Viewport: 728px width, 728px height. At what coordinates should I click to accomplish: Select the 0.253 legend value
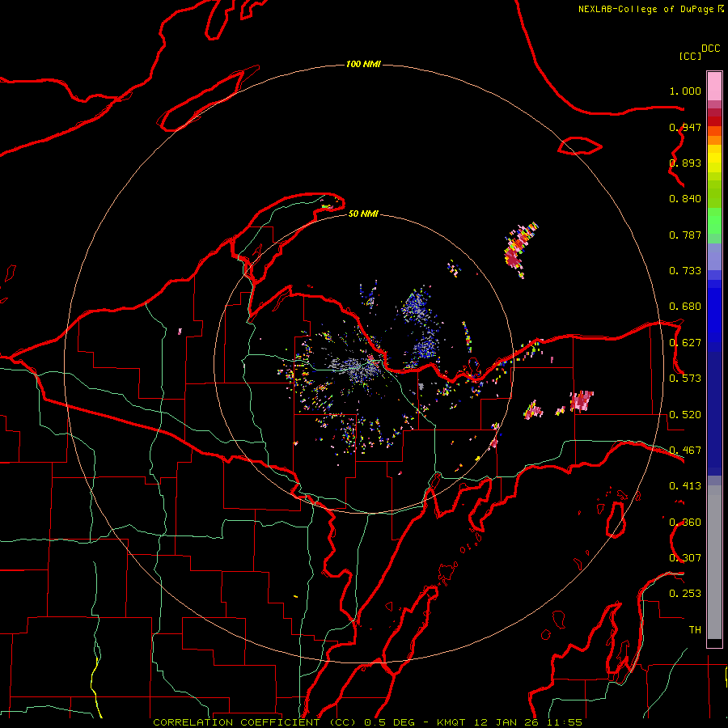(685, 594)
